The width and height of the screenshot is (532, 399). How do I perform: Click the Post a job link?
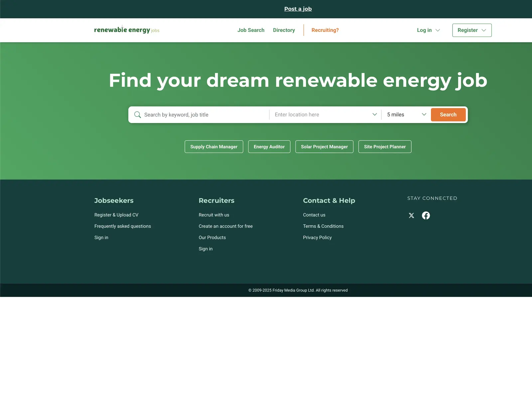pyautogui.click(x=298, y=9)
